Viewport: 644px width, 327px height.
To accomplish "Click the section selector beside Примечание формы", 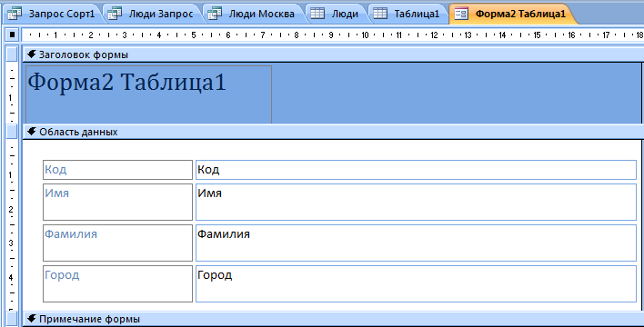I will click(12, 319).
